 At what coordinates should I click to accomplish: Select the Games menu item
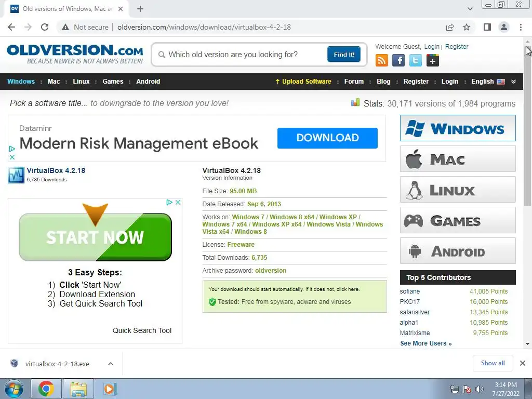[x=113, y=82]
